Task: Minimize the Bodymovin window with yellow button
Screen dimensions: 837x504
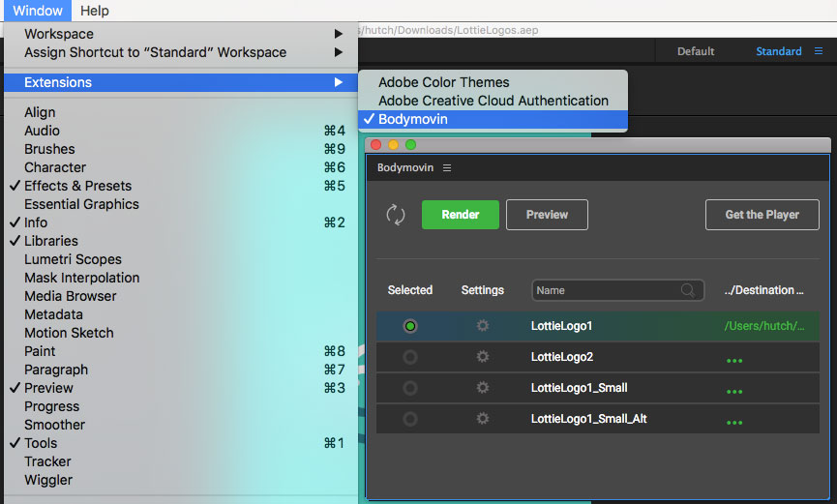Action: (394, 145)
